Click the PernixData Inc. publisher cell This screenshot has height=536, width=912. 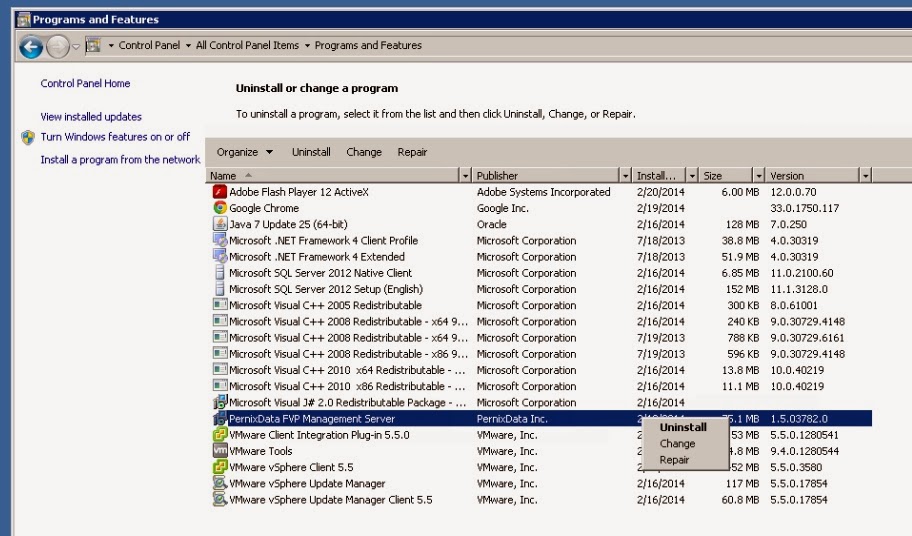[x=512, y=419]
